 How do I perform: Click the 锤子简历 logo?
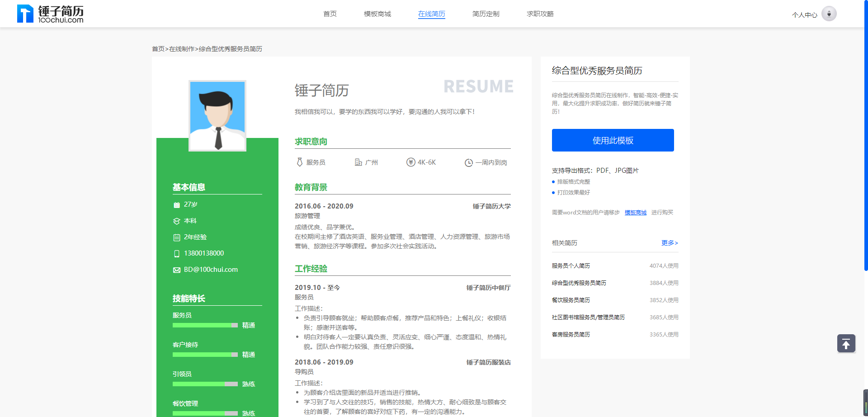50,14
